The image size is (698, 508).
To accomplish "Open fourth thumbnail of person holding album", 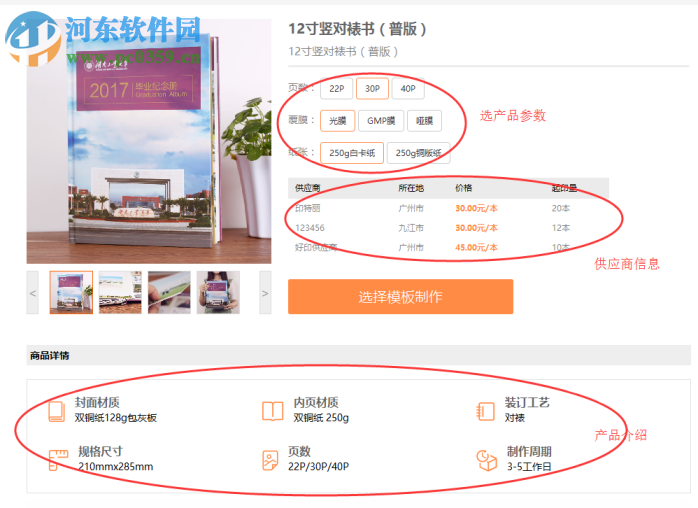I will [218, 293].
